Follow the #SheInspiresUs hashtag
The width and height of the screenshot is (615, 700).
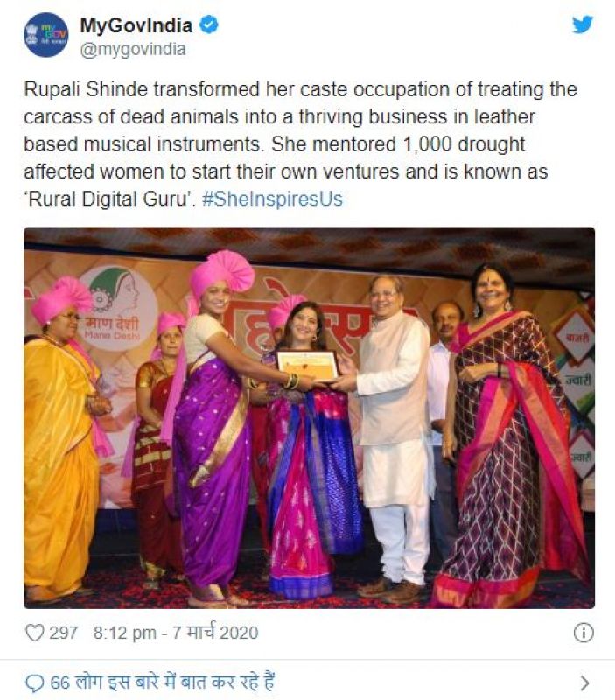272,199
